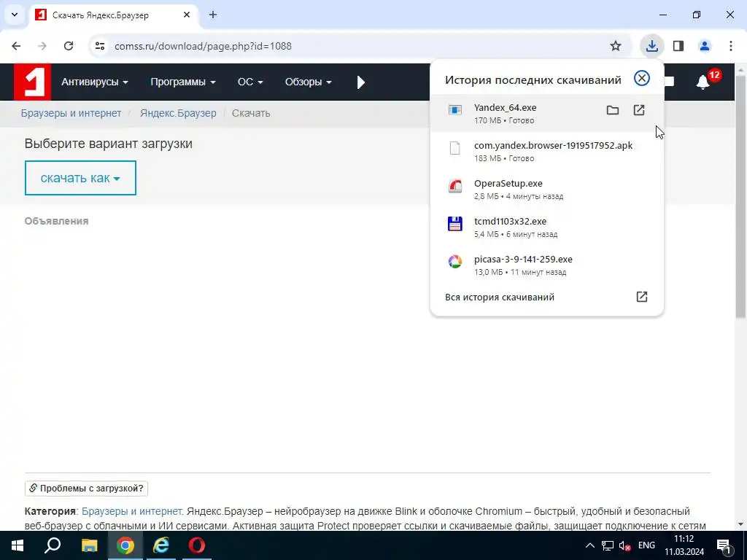Screen dimensions: 747x560
Task: Expand the ОС menu
Action: tap(250, 82)
